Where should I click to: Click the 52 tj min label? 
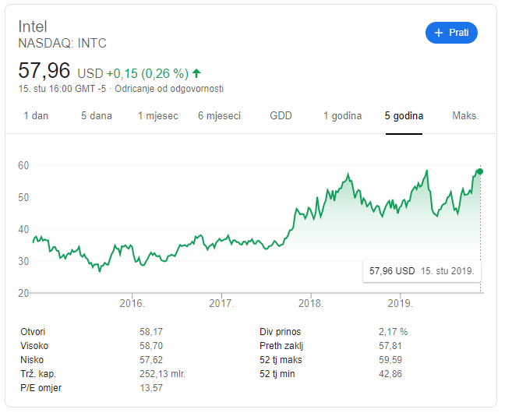coord(277,374)
